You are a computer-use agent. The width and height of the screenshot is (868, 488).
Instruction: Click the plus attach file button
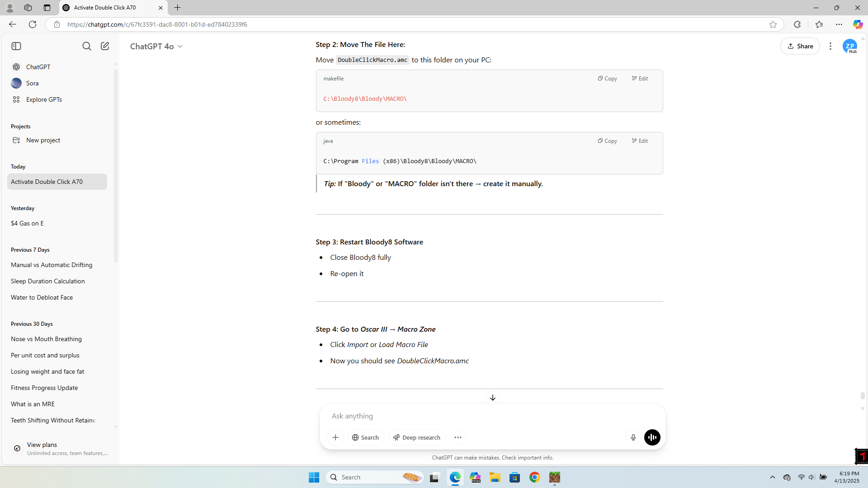(x=335, y=437)
